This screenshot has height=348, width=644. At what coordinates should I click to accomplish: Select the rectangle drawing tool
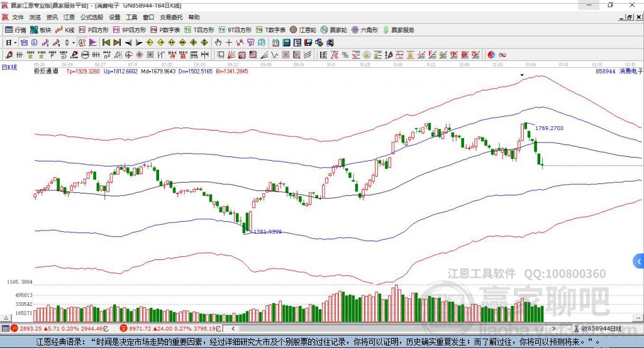coord(220,55)
